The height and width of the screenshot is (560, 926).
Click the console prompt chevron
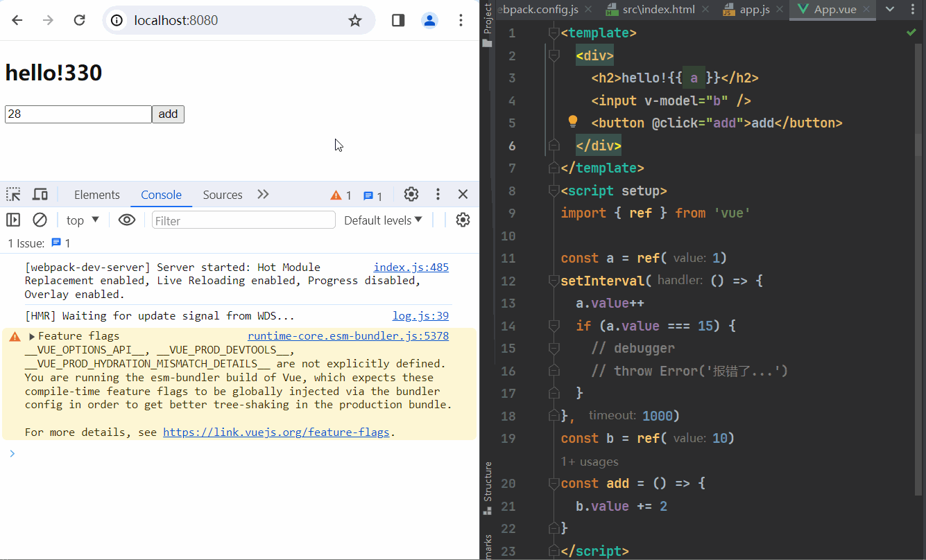12,453
